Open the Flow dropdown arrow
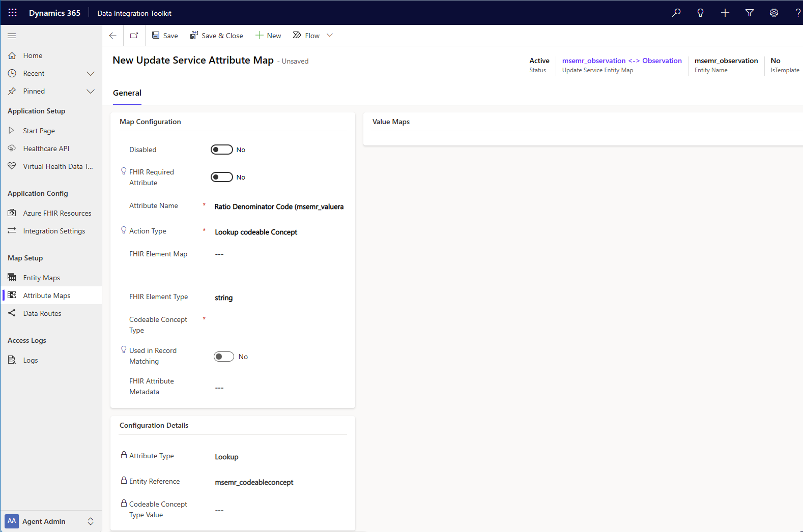 (x=330, y=36)
